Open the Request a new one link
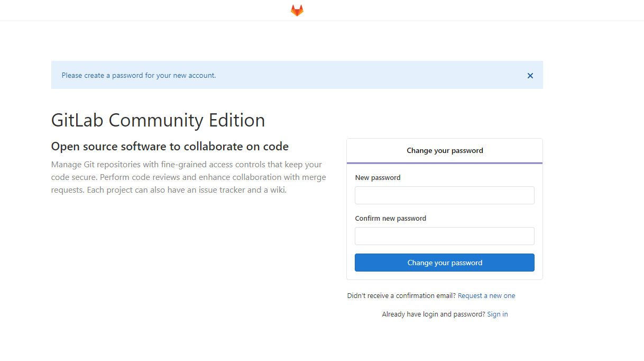Viewport: 644px width, 361px height. (486, 296)
